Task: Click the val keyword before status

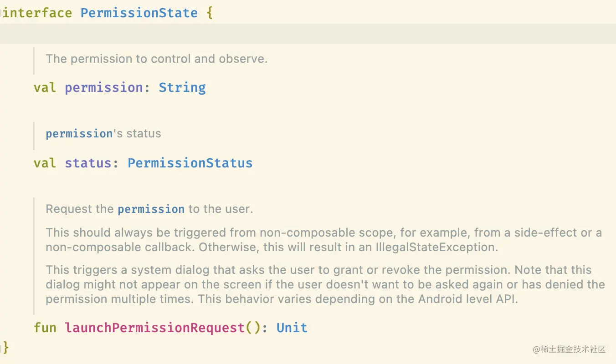Action: [45, 163]
